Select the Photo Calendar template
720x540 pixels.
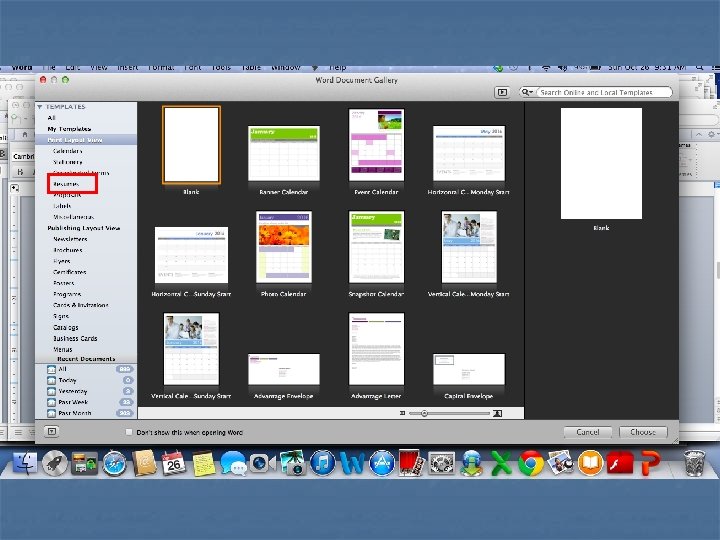pyautogui.click(x=284, y=247)
